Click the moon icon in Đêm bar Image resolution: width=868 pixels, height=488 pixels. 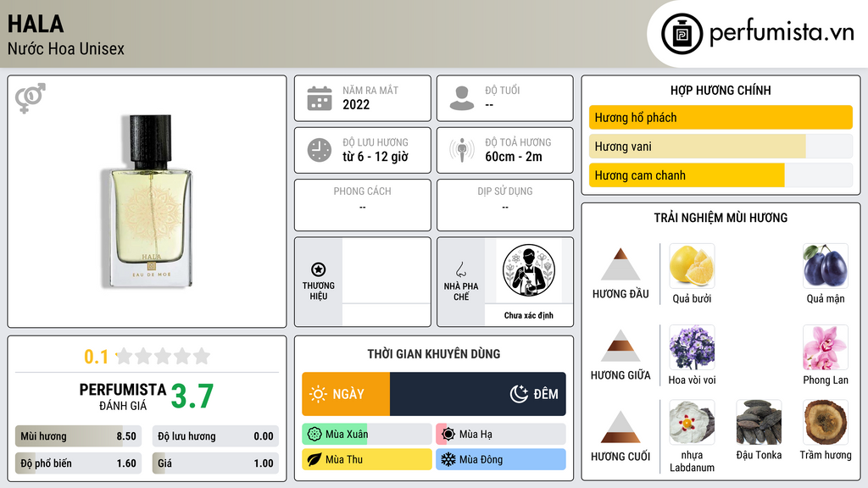pyautogui.click(x=519, y=394)
